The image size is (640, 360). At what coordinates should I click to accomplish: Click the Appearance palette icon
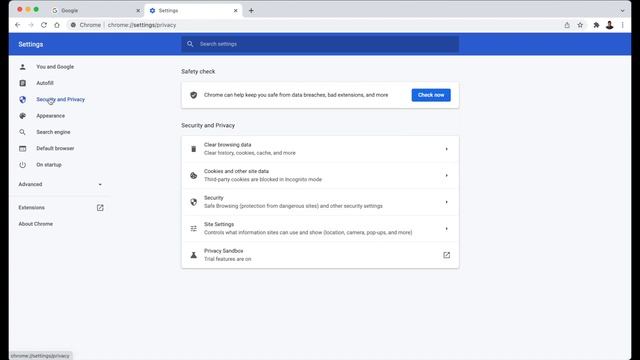[x=22, y=116]
